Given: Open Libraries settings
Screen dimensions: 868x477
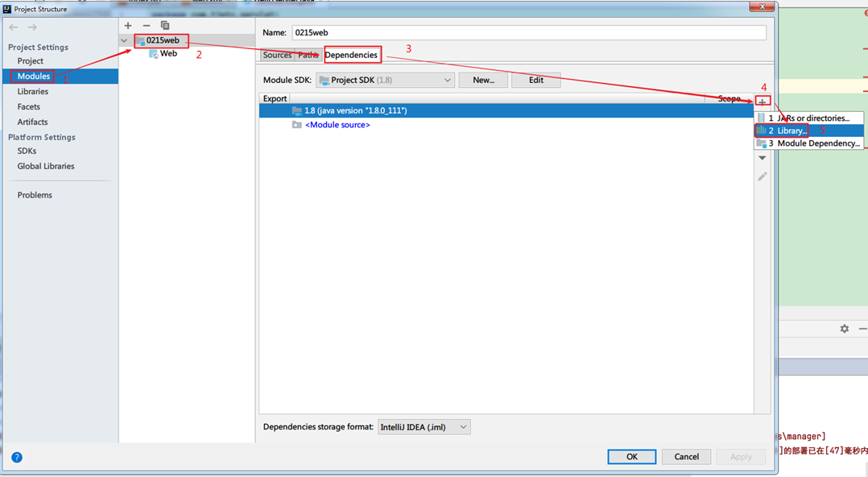Looking at the screenshot, I should 33,91.
